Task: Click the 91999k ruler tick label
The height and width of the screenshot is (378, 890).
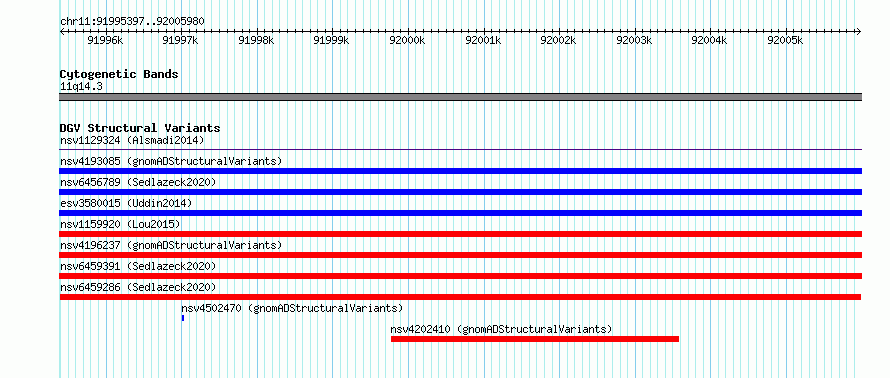Action: click(x=331, y=40)
